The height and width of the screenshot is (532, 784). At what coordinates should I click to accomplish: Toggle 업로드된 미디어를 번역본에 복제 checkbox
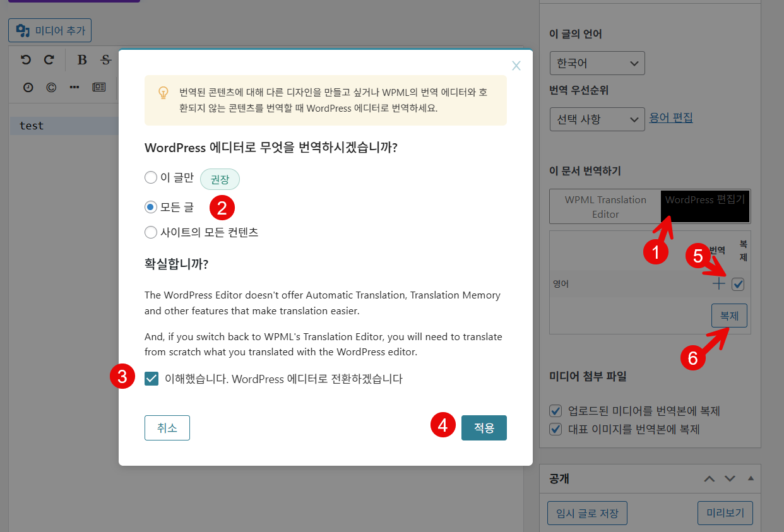pyautogui.click(x=555, y=411)
